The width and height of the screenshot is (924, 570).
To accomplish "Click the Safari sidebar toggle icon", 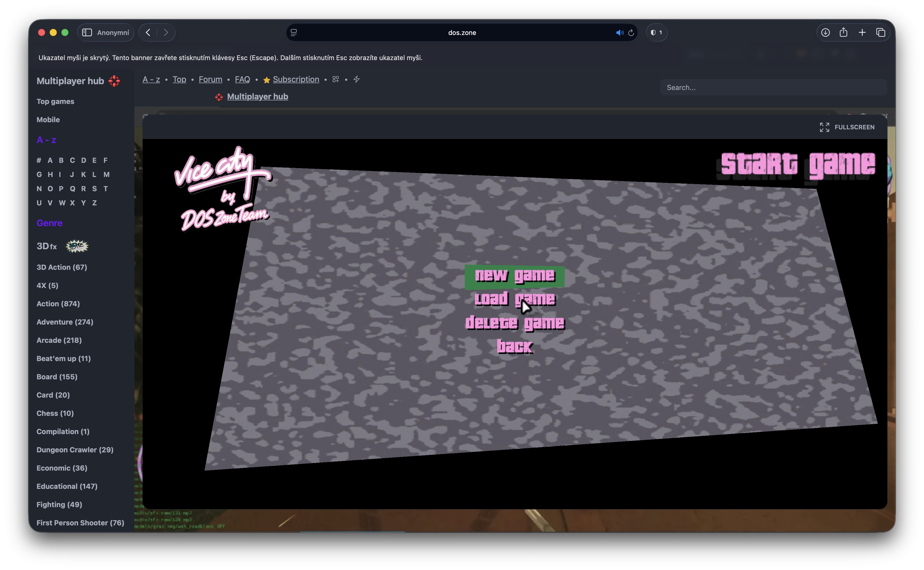I will pos(87,32).
